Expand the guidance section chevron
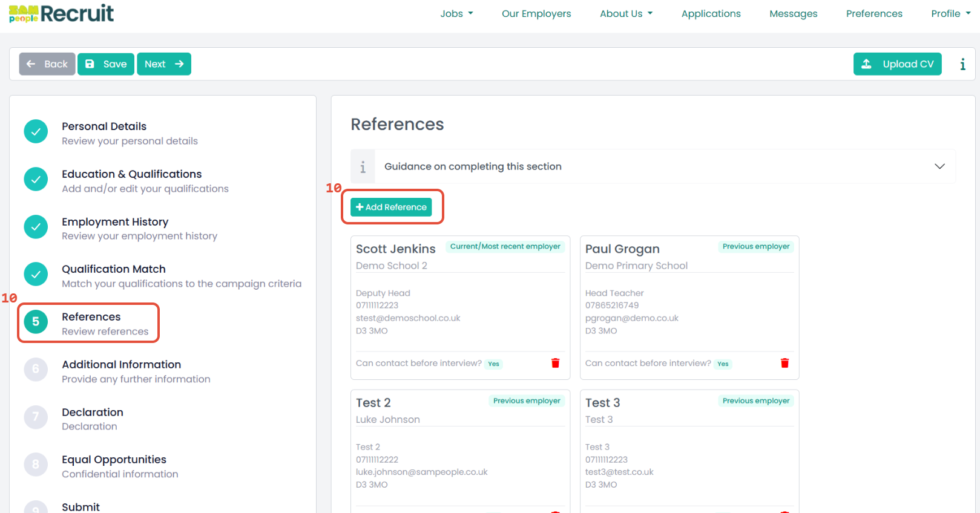This screenshot has width=980, height=513. tap(939, 166)
